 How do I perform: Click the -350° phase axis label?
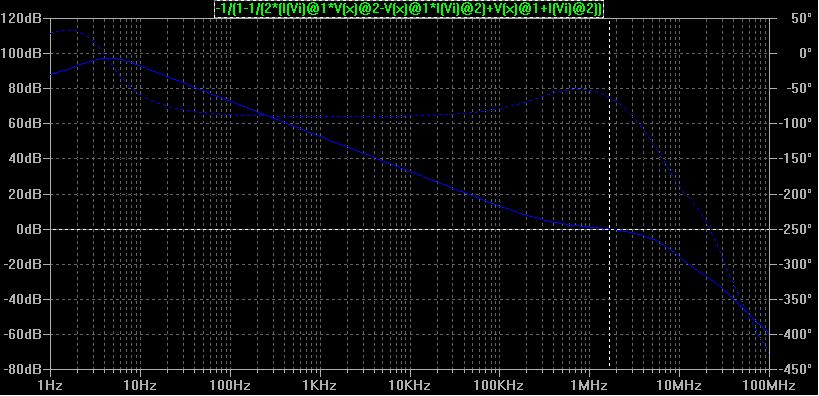(795, 299)
